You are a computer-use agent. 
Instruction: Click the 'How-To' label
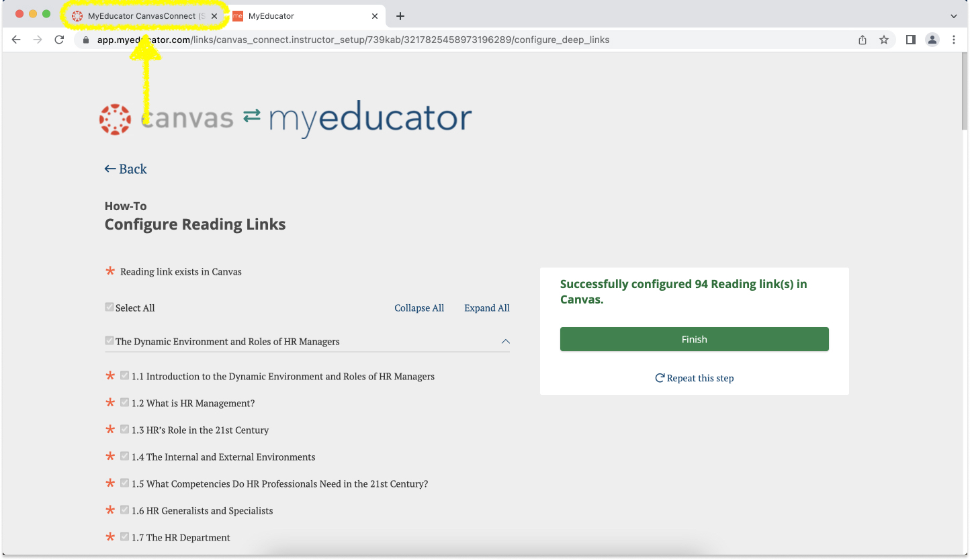point(126,206)
